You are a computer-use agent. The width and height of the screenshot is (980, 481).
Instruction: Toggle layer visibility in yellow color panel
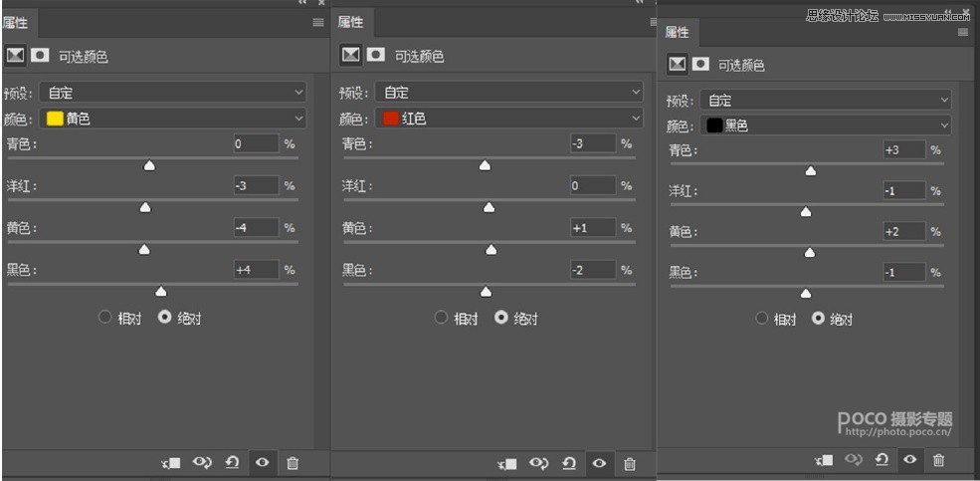coord(263,463)
